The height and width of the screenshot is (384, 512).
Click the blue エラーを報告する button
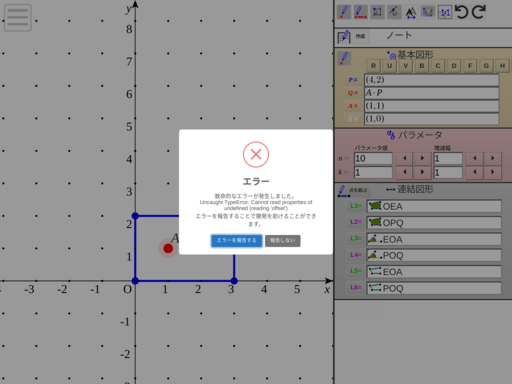pyautogui.click(x=236, y=241)
